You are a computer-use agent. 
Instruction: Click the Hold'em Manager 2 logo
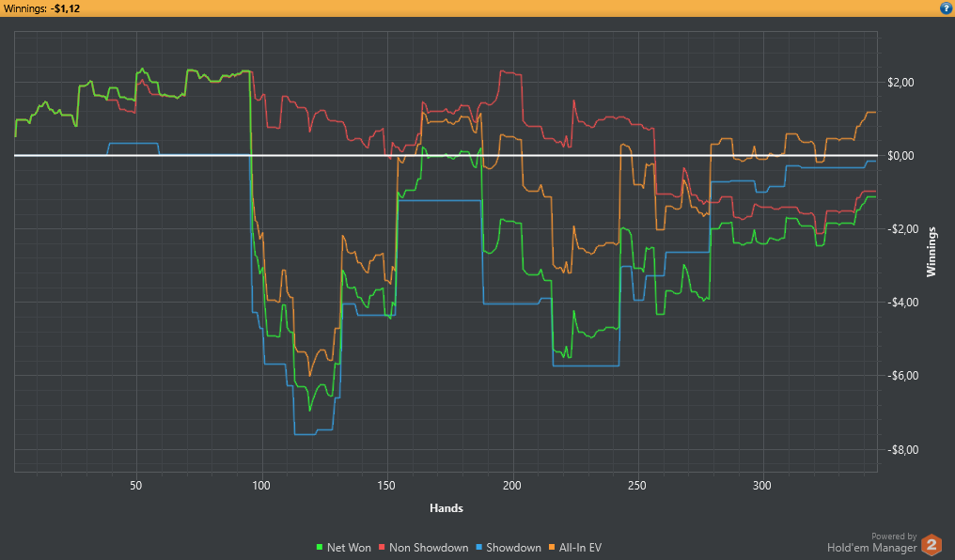coord(932,544)
